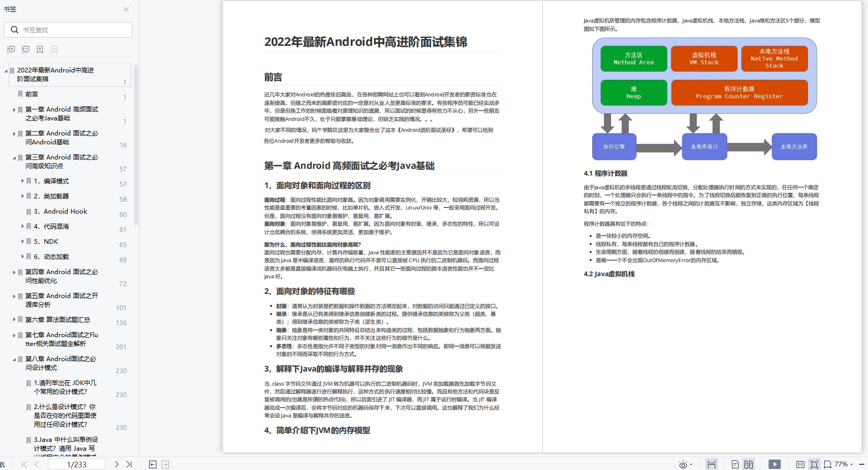The image size is (868, 470).
Task: Collapse root bookmark 2022年最新Android中高进阶面试集锦
Action: click(6, 70)
